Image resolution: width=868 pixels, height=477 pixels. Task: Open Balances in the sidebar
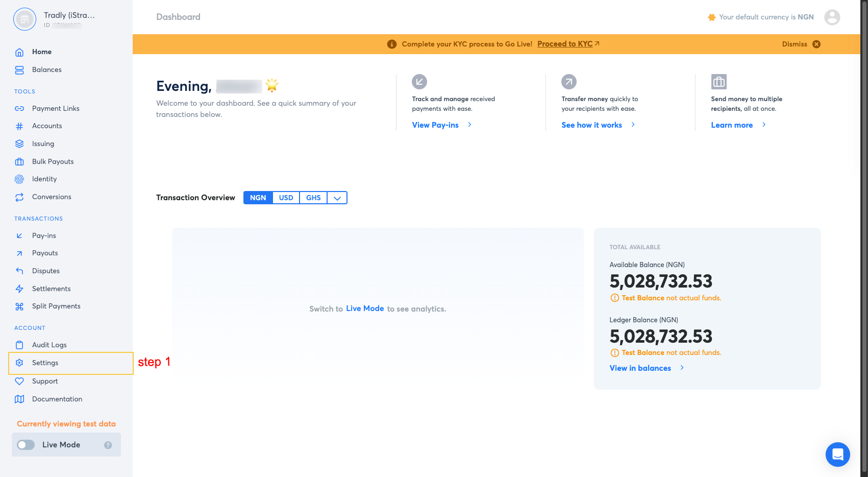46,70
